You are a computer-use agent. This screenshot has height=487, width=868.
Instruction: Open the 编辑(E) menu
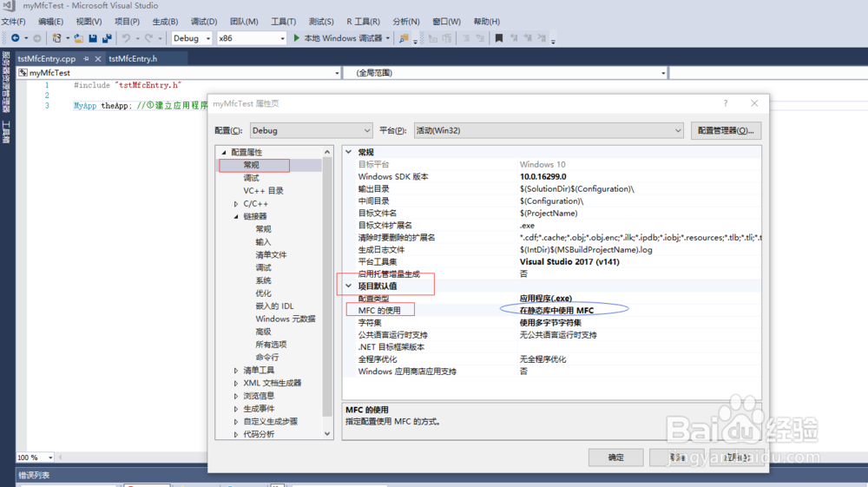(50, 22)
